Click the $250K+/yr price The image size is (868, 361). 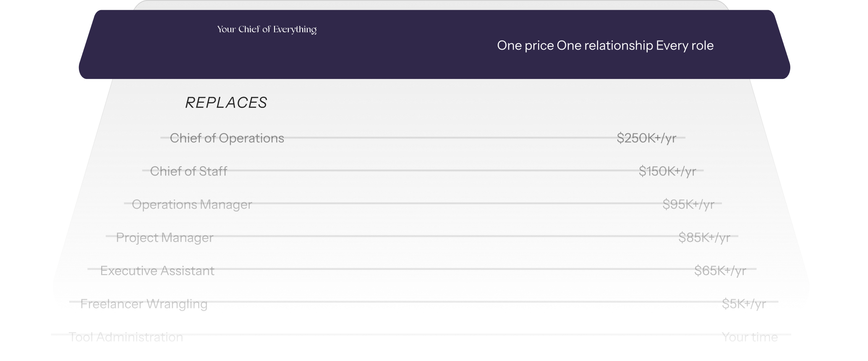point(646,138)
